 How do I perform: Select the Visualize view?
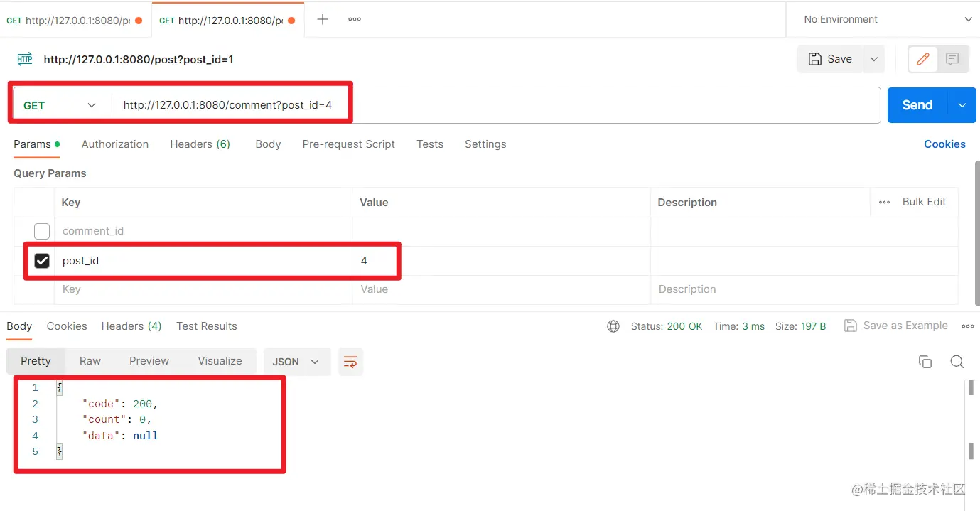pyautogui.click(x=220, y=361)
